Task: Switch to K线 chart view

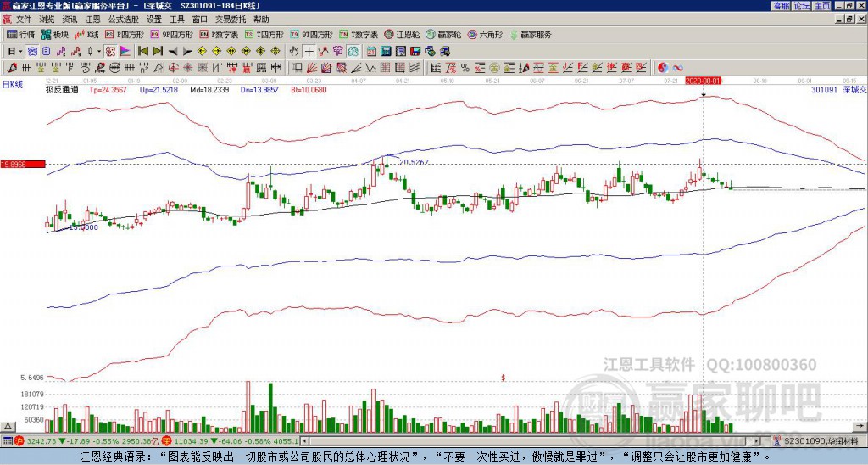Action: click(x=86, y=34)
